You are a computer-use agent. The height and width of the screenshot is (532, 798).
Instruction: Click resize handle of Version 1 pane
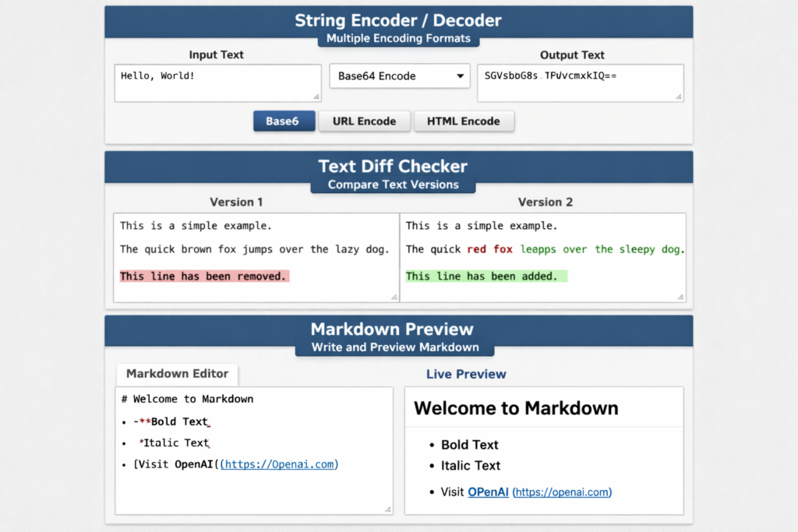[x=394, y=297]
